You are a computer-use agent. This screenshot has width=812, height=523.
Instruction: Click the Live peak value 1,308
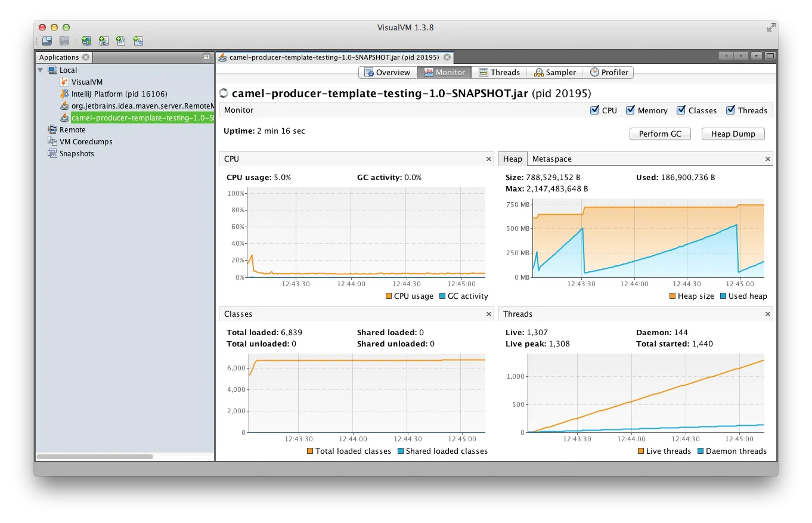558,343
